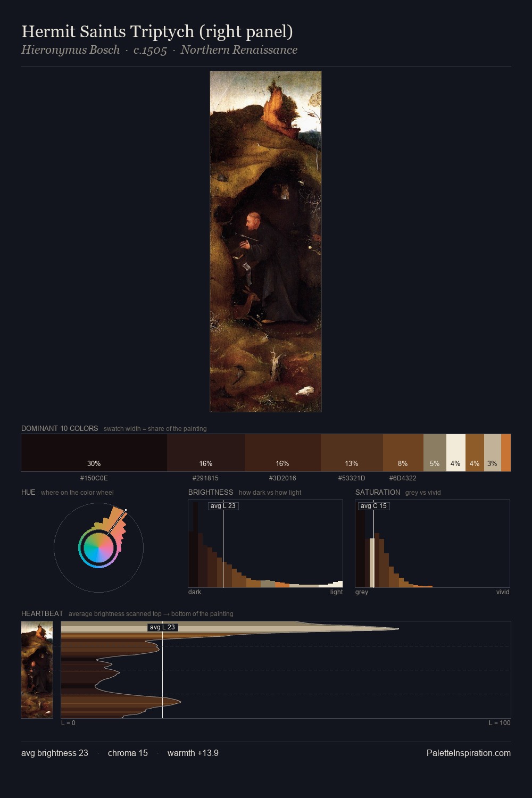Click the 'L = 0' axis label
Image resolution: width=532 pixels, height=798 pixels.
coord(68,723)
